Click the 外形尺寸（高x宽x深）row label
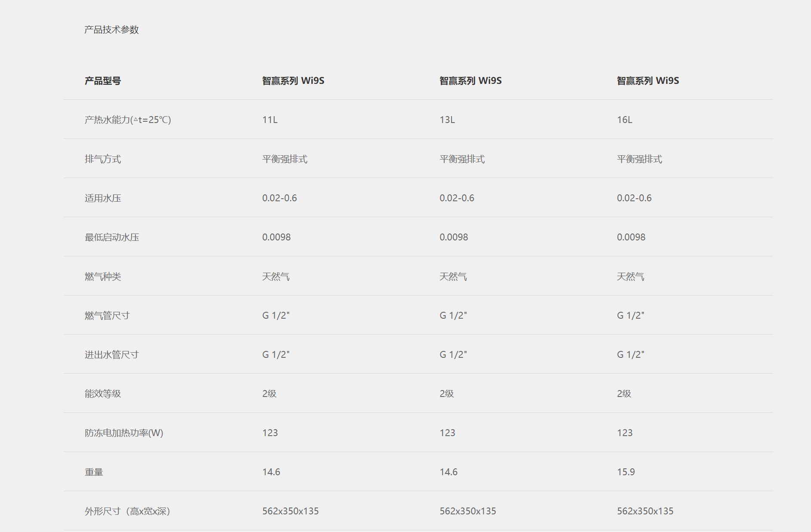Viewport: 811px width, 532px height. click(x=128, y=511)
